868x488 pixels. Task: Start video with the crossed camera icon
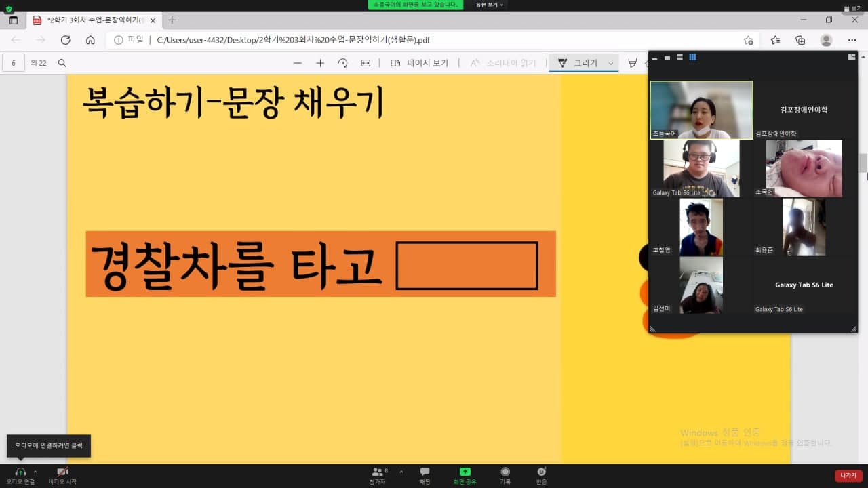[x=62, y=472]
